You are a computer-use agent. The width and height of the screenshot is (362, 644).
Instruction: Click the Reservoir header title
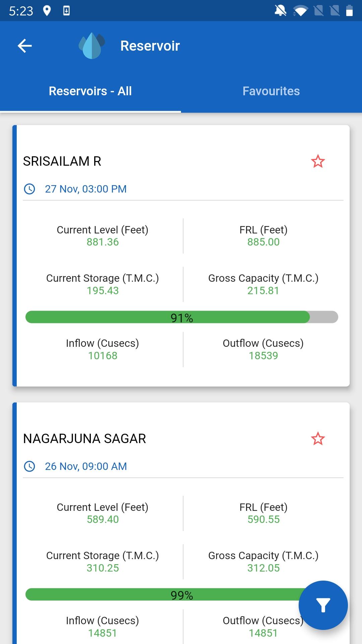150,46
